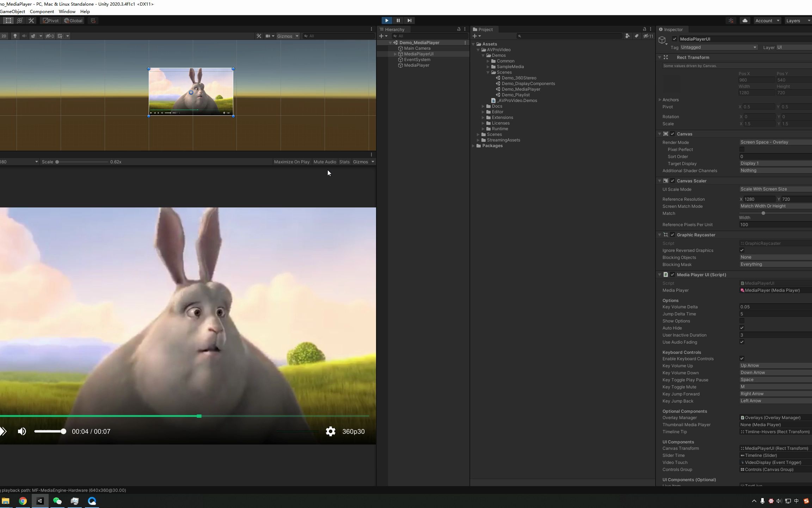
Task: Lock the Hierarchy panel
Action: [459, 29]
